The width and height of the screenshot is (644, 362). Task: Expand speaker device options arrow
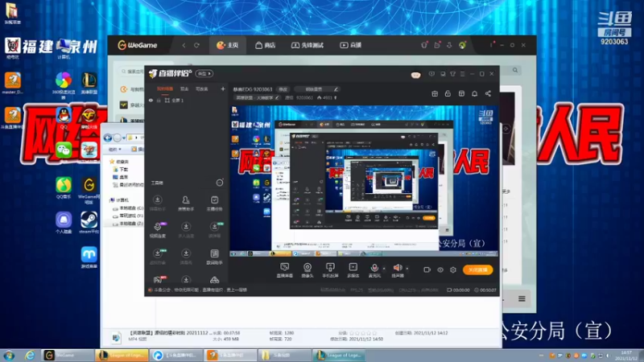point(407,269)
